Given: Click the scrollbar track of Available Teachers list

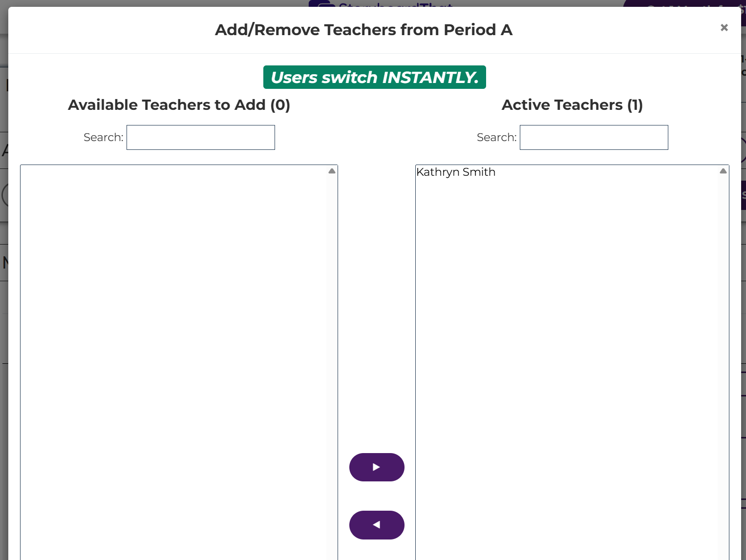Looking at the screenshot, I should (x=332, y=366).
